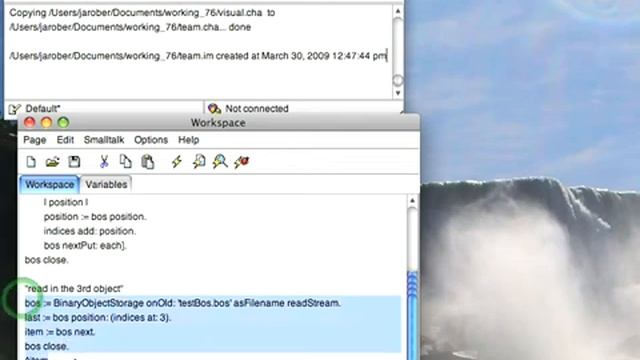Click the Workspace text pane scroll up arrow
This screenshot has width=640, height=360.
point(412,201)
